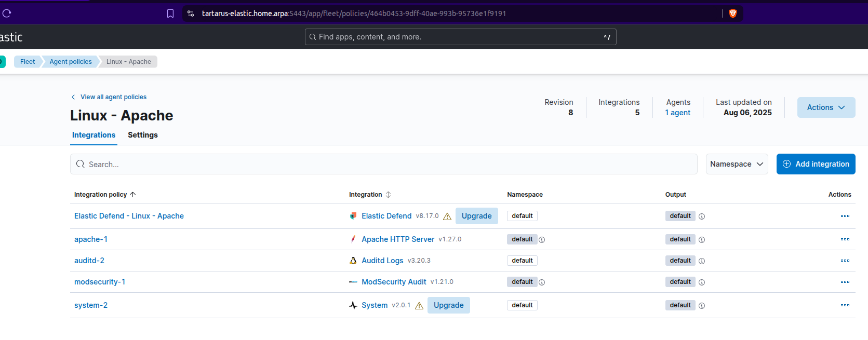Click the Add integration button
Screen dimensions: 868x340
tap(816, 164)
